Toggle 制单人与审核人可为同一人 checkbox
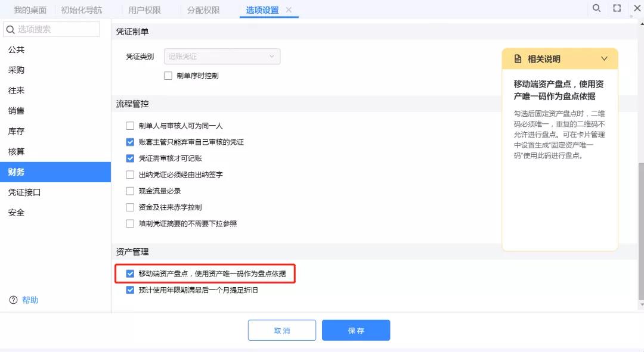Viewport: 644px width, 352px height. click(x=130, y=126)
